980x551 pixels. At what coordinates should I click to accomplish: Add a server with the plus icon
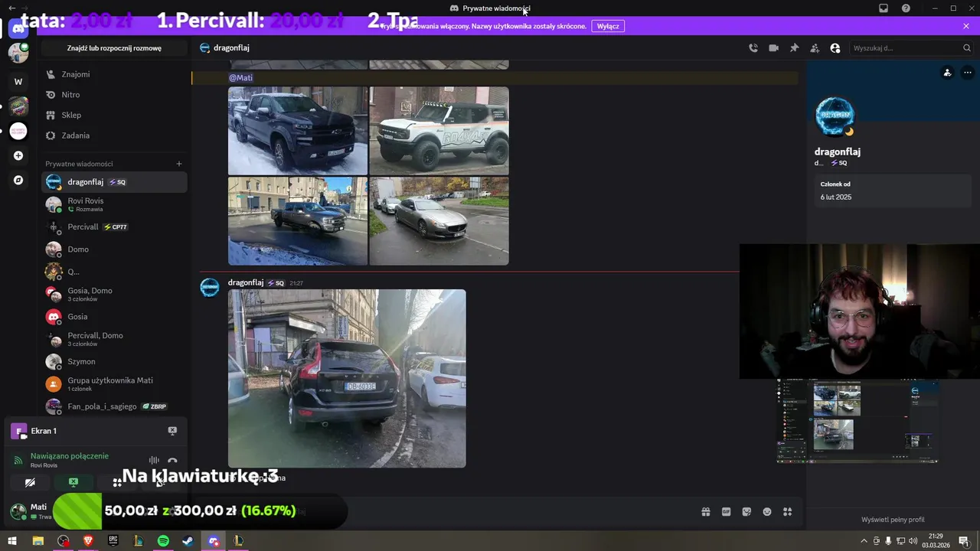(x=18, y=155)
